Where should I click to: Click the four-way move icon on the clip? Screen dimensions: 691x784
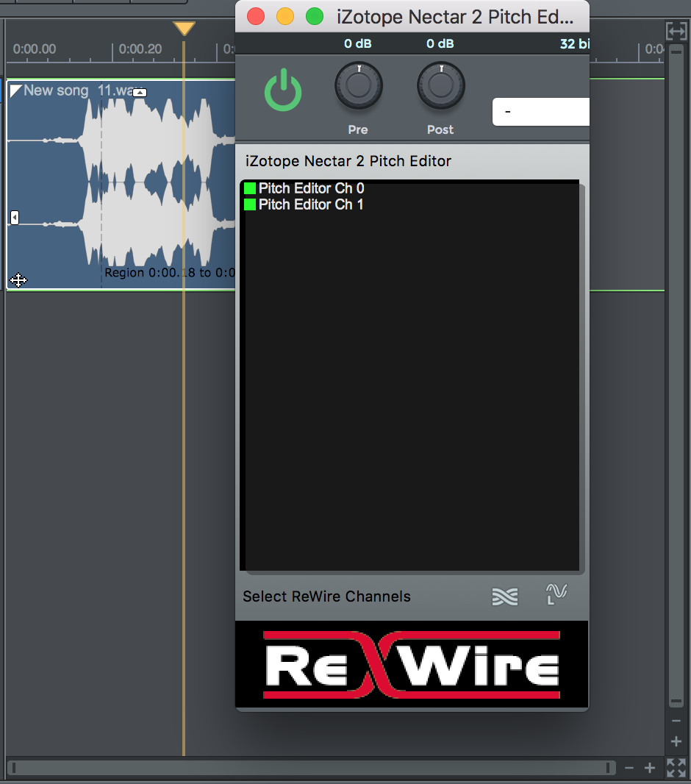pyautogui.click(x=18, y=280)
